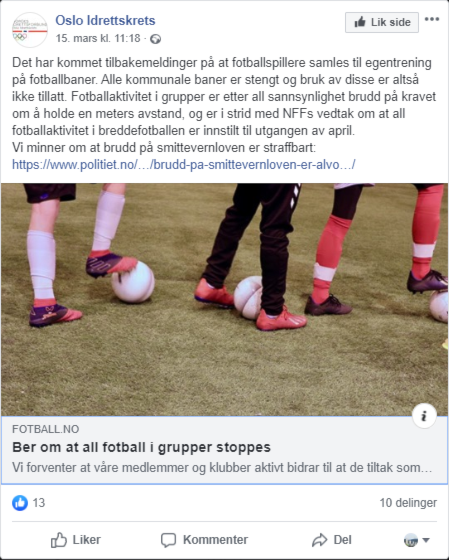Screen dimensions: 449x560
Task: Click the Lik side button
Action: [382, 22]
